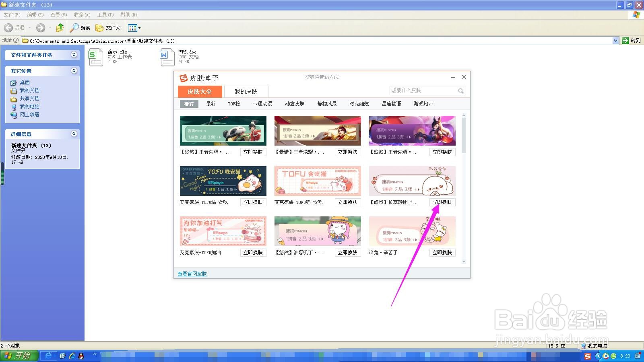Click the Sogou S icon in system tray
The image size is (644, 362).
[588, 356]
